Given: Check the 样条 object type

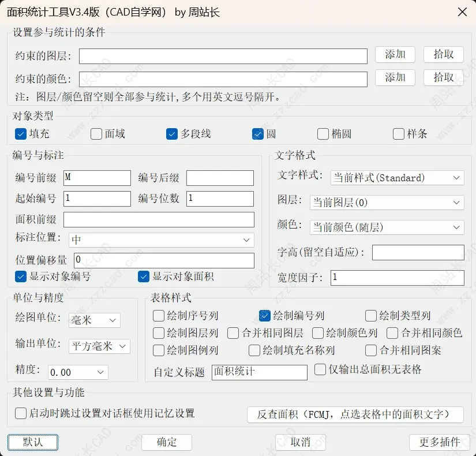Looking at the screenshot, I should [x=398, y=134].
